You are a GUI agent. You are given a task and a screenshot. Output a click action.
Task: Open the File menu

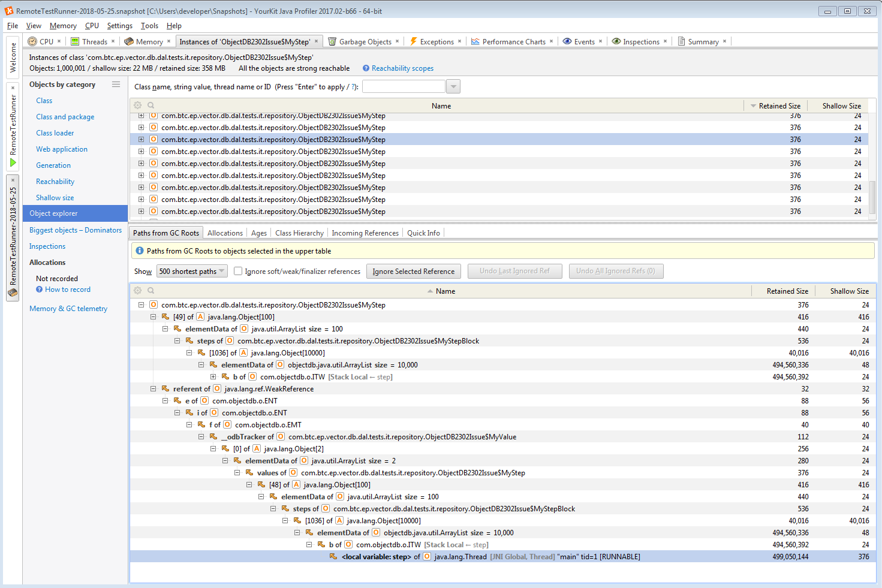coord(13,26)
